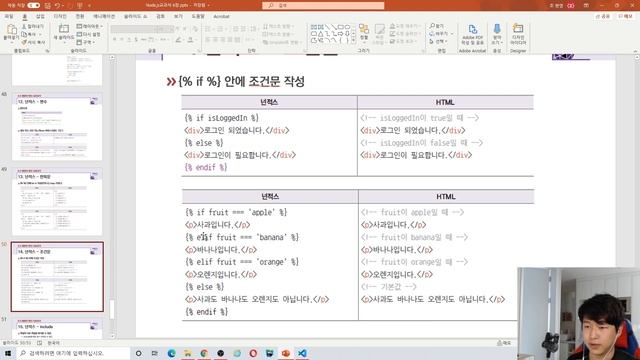Click the Cortana circle on the taskbar
This screenshot has width=640, height=360.
click(138, 353)
